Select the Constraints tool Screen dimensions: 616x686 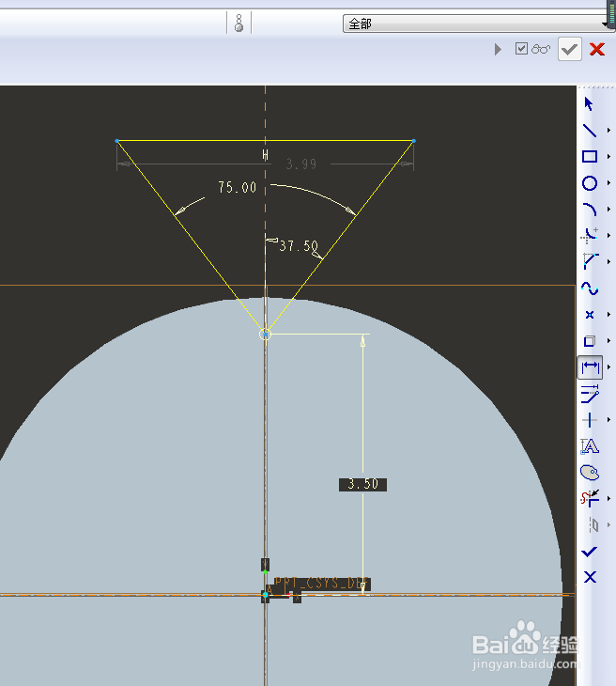point(590,420)
